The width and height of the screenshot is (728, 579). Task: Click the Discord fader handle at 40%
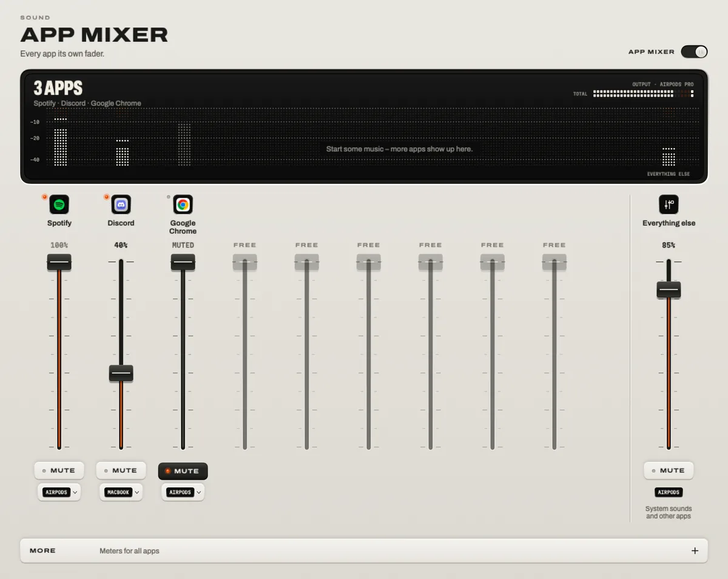coord(121,373)
